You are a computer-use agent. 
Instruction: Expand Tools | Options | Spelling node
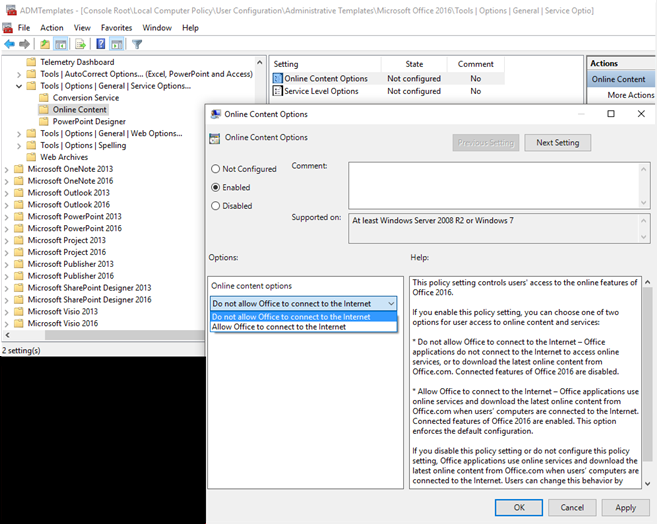click(x=19, y=146)
